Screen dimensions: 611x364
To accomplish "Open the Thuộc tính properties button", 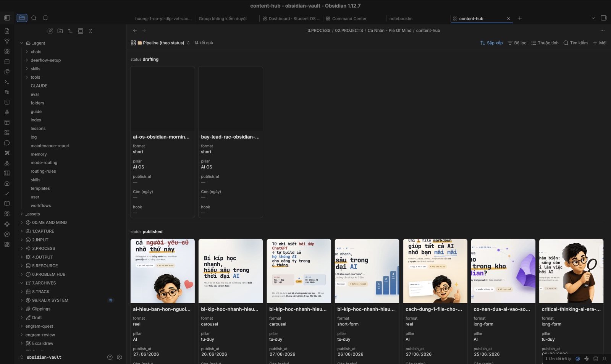I will pos(545,43).
